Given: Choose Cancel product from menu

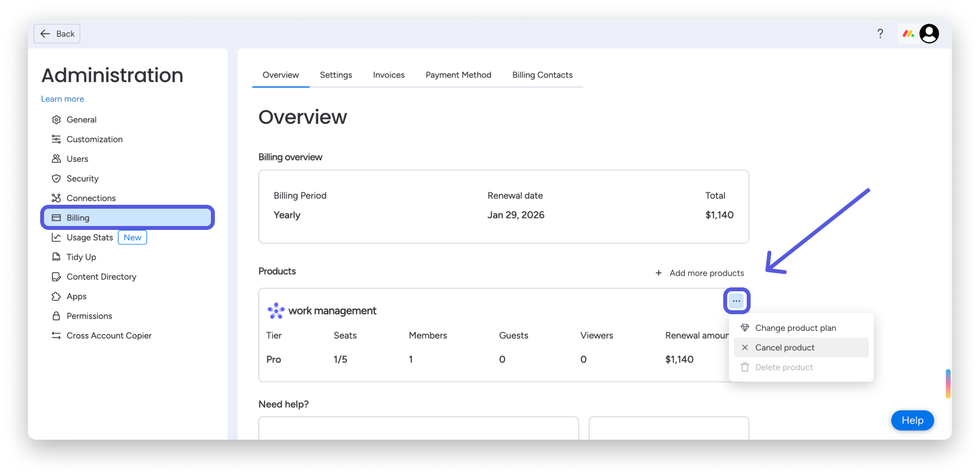Looking at the screenshot, I should [x=801, y=348].
